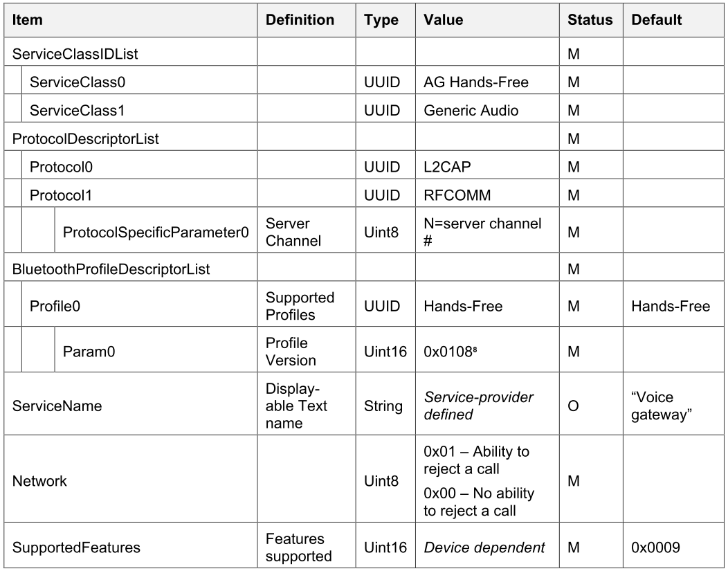
Task: Select the ServiceClass0 item cell
Action: pos(77,82)
